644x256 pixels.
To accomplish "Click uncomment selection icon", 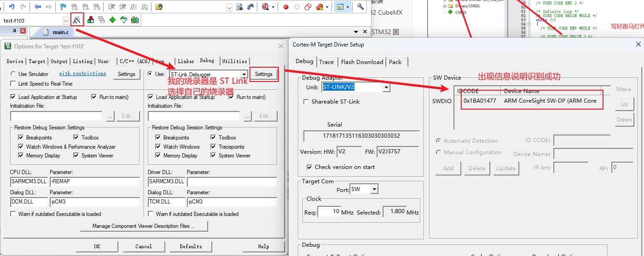I will [144, 7].
